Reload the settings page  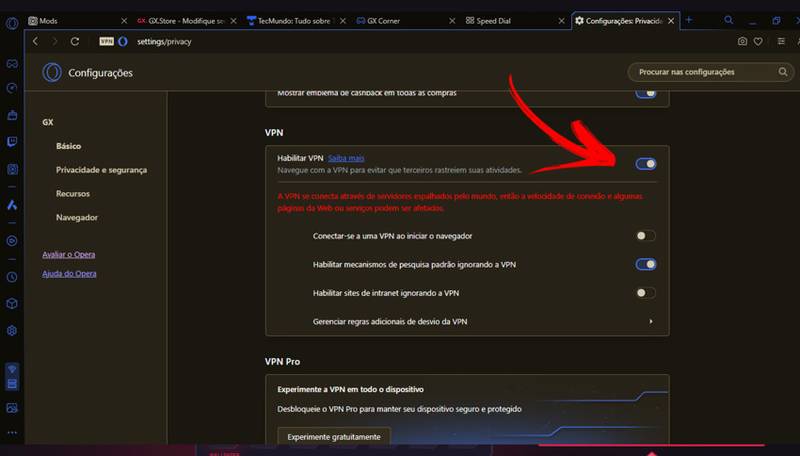pos(75,41)
